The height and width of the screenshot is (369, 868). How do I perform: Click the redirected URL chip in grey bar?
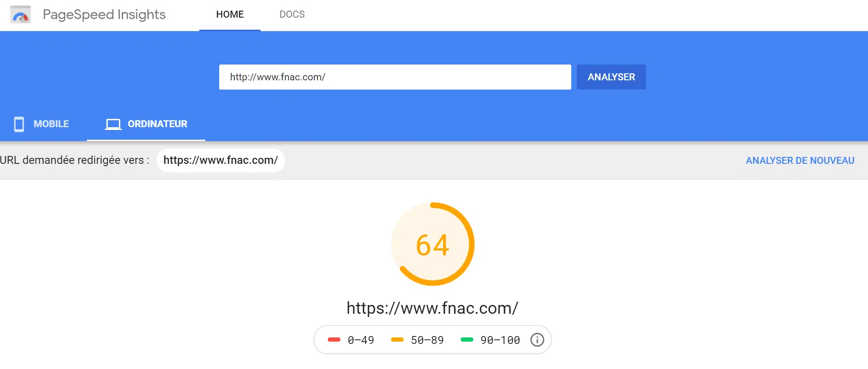click(221, 161)
